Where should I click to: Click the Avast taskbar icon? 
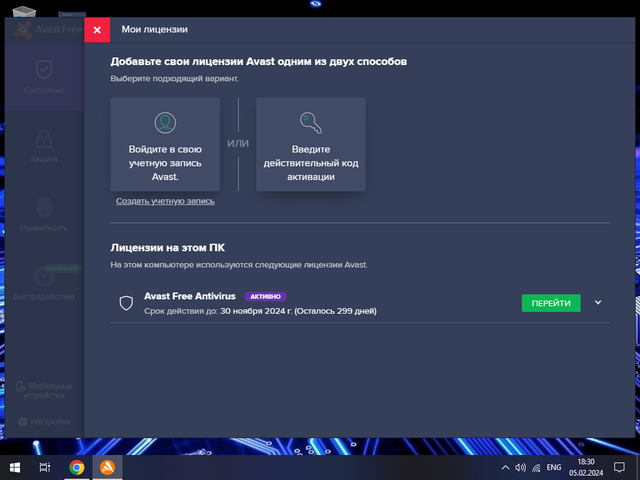click(x=107, y=467)
